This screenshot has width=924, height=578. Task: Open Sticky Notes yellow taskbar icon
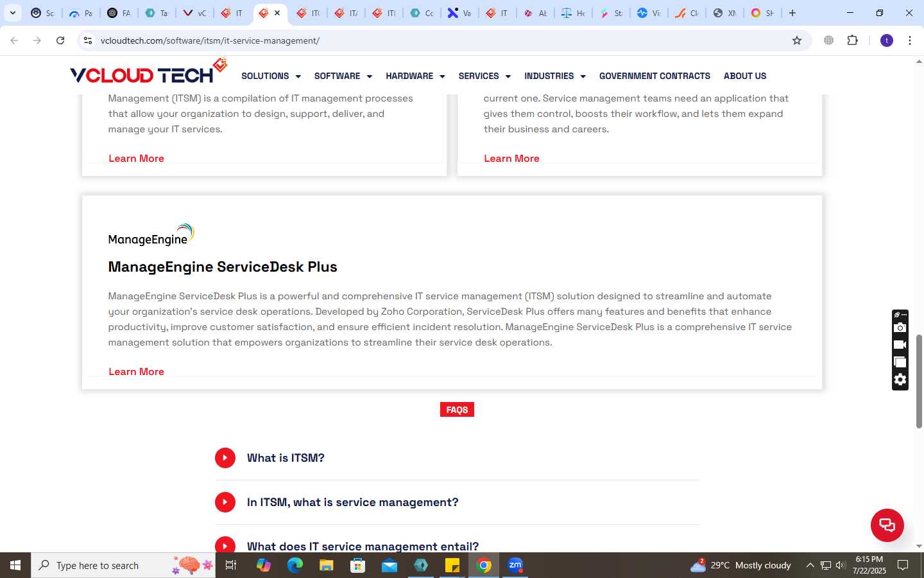(452, 565)
